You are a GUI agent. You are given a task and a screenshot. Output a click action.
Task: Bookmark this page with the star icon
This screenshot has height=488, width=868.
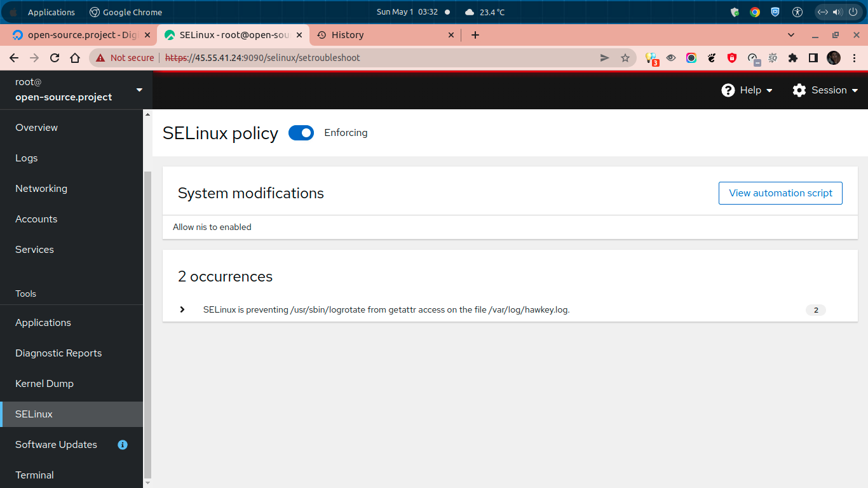click(x=625, y=58)
